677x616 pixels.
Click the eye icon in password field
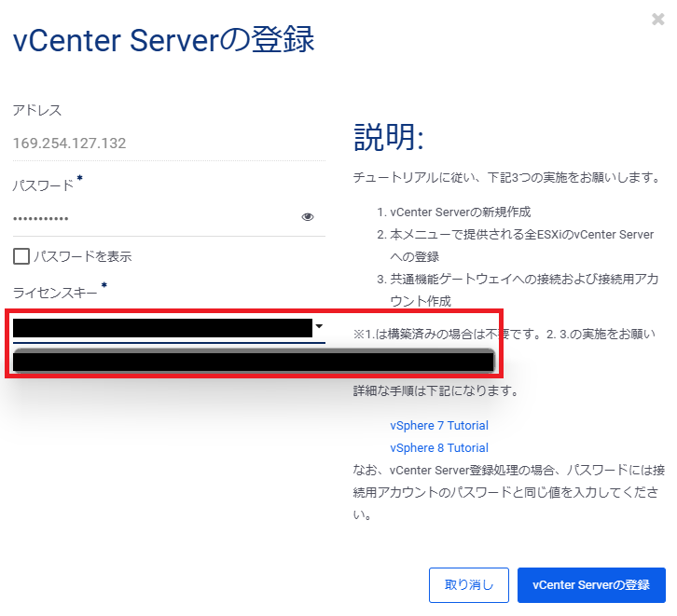tap(308, 217)
